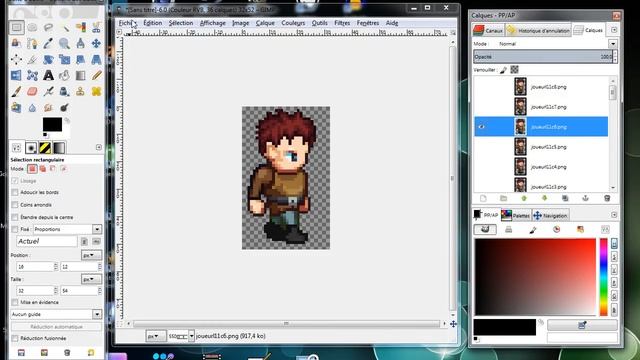The height and width of the screenshot is (360, 640).
Task: Open the Taille unit px dropdown
Action: click(91, 280)
